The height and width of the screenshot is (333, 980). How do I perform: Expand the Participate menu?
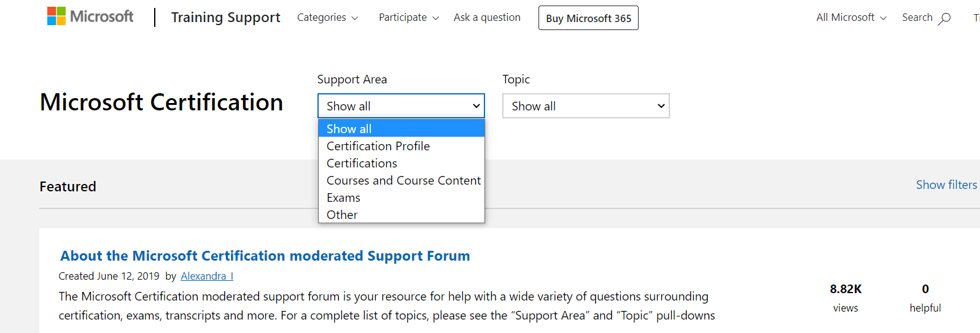[409, 18]
